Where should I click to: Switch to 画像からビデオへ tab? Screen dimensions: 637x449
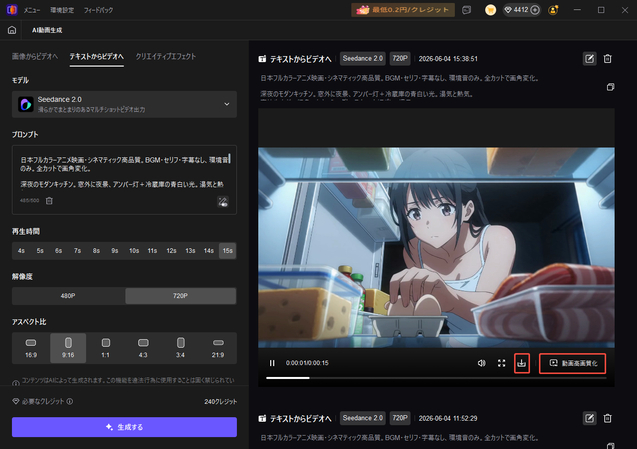[x=35, y=56]
